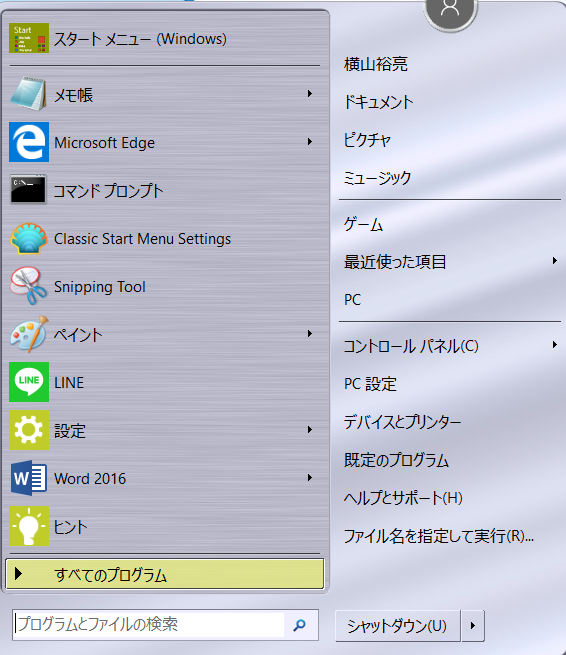Click the スタート メニュー (Windows) label
Viewport: 566px width, 655px height.
pos(140,39)
